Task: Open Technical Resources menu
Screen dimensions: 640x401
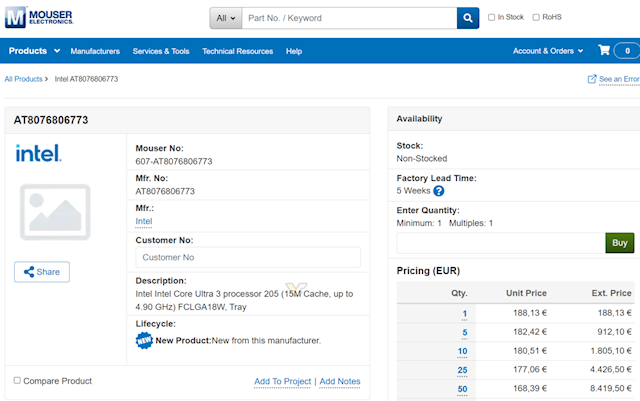Action: pos(237,51)
